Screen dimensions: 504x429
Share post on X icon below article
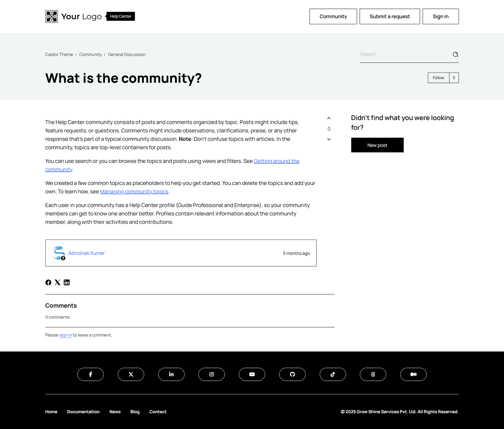(57, 282)
